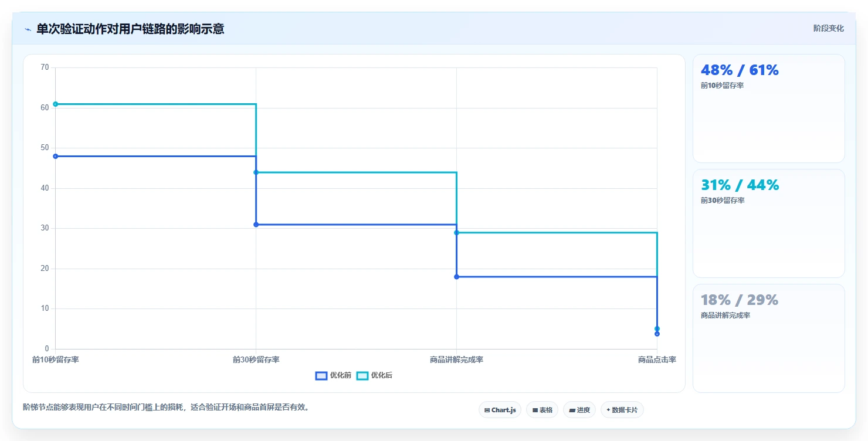Click the 商品点击率 x-axis label
The width and height of the screenshot is (868, 441).
(657, 359)
